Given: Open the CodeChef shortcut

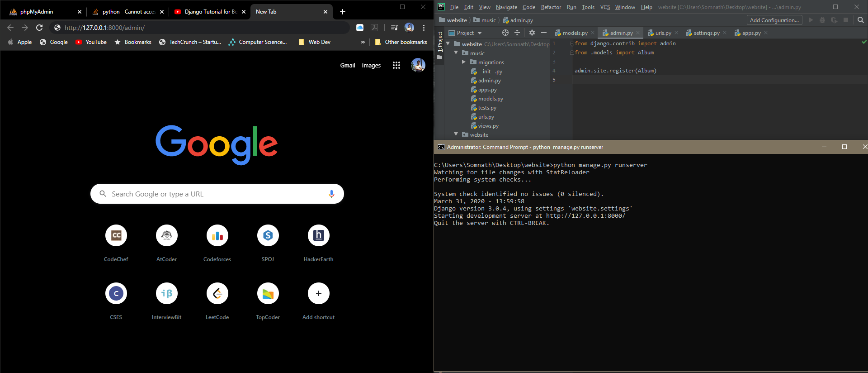Looking at the screenshot, I should point(116,235).
